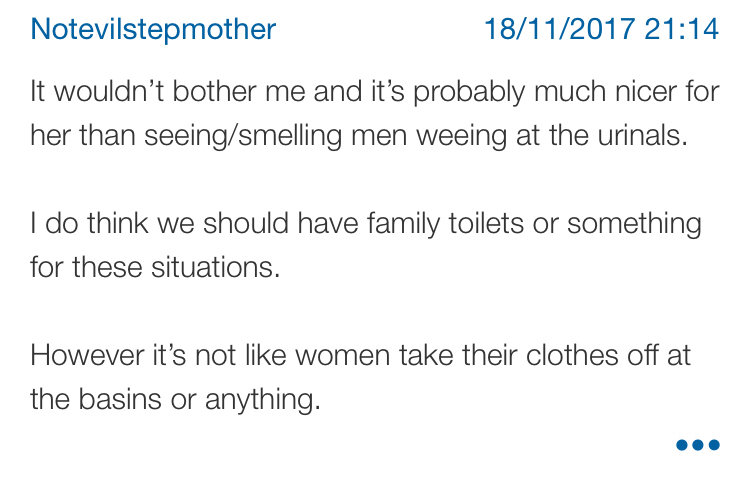The height and width of the screenshot is (477, 750).
Task: Click the word 'probably' in the first line
Action: (x=469, y=92)
